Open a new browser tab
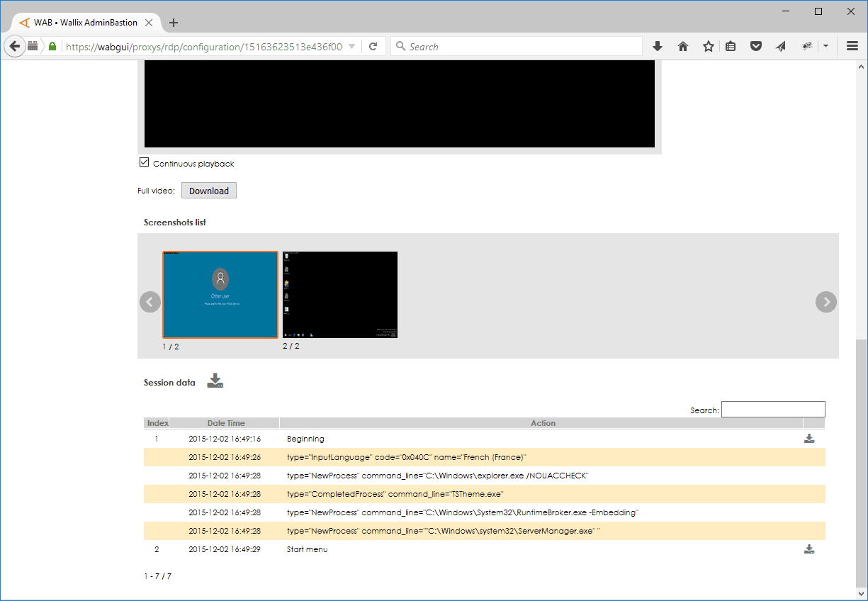The height and width of the screenshot is (601, 868). point(174,23)
